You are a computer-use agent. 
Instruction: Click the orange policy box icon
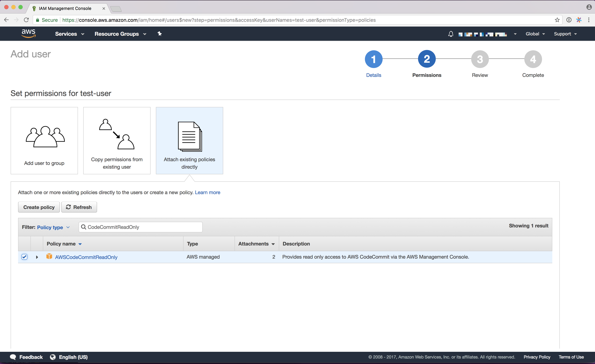(49, 256)
